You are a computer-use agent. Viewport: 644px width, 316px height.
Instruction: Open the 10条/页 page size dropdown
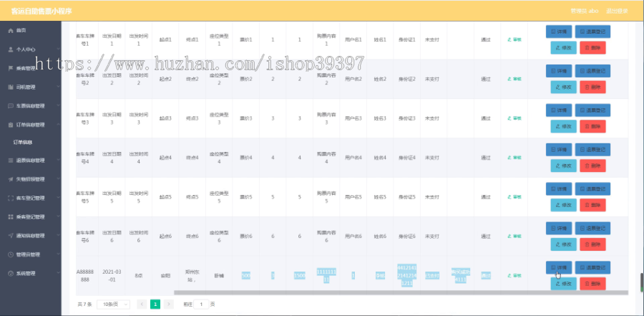pos(113,305)
